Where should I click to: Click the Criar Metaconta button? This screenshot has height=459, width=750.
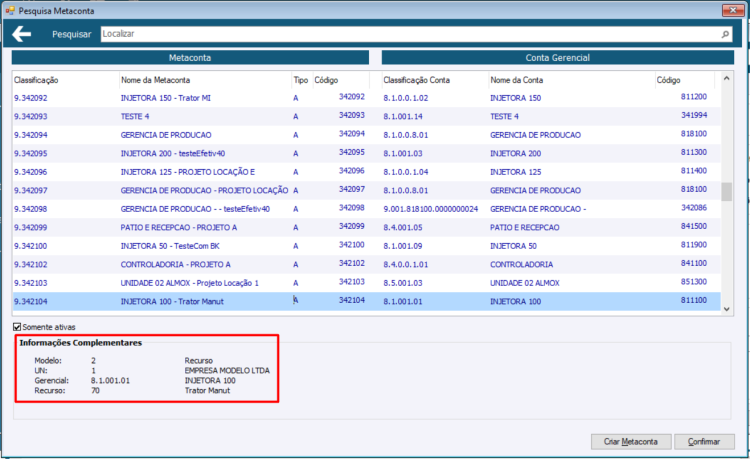631,441
